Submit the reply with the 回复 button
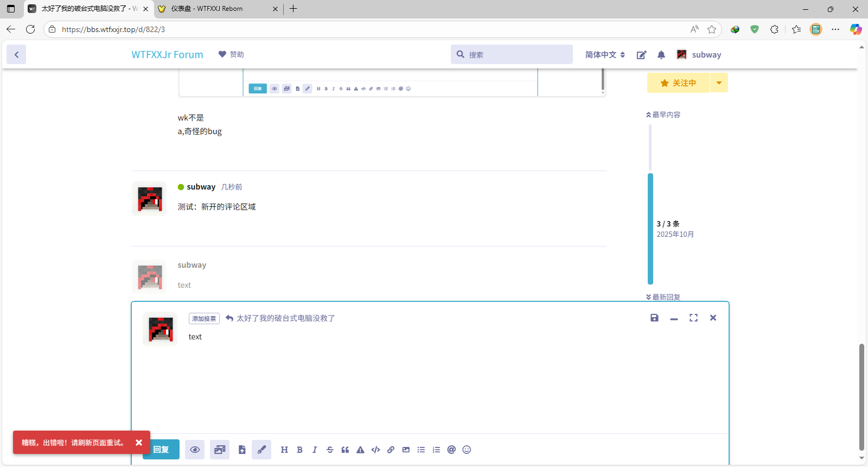Screen dimensions: 868x467 (x=161, y=450)
